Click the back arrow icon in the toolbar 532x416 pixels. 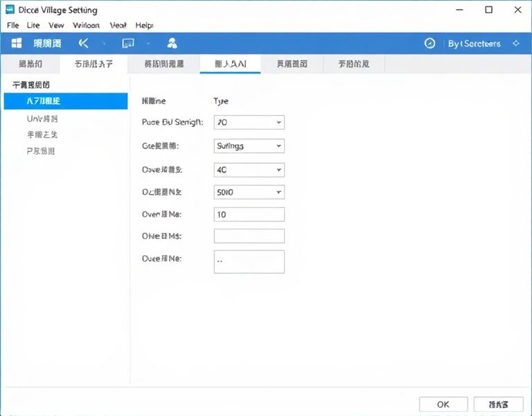(83, 44)
